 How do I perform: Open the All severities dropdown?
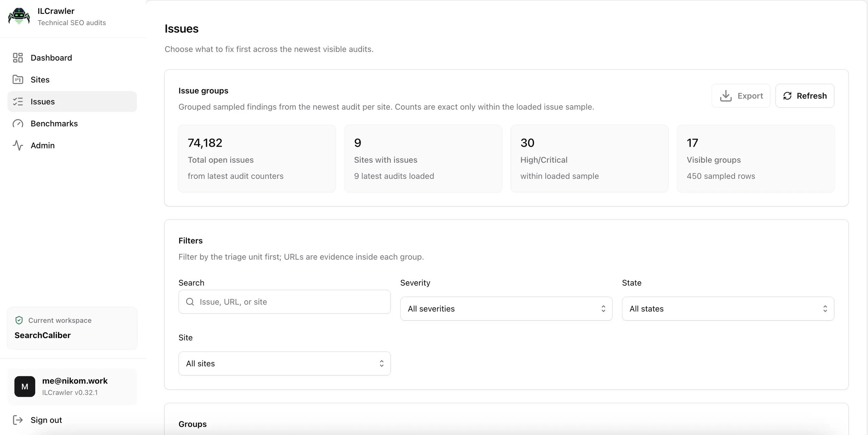click(x=506, y=309)
